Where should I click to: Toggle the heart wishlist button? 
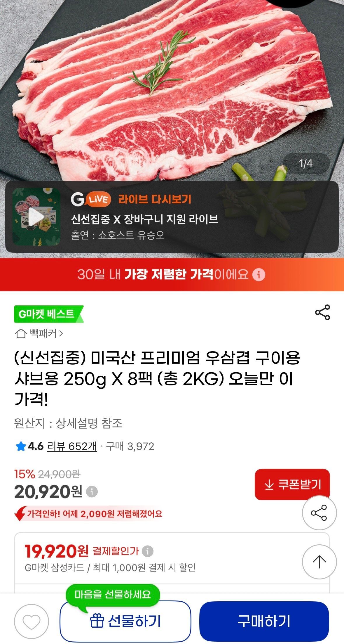(x=32, y=622)
